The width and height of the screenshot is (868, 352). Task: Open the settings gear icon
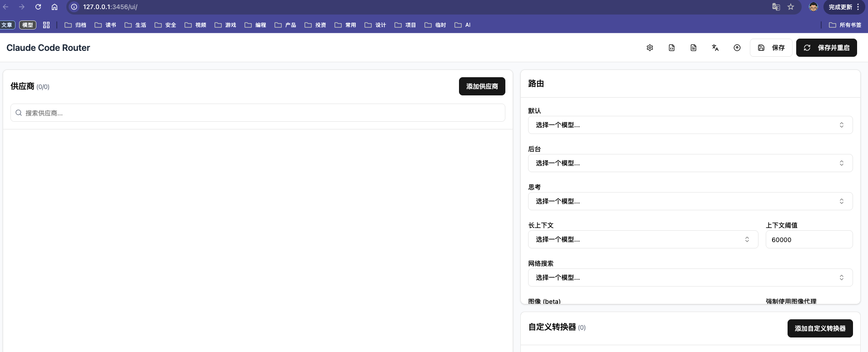(x=650, y=48)
